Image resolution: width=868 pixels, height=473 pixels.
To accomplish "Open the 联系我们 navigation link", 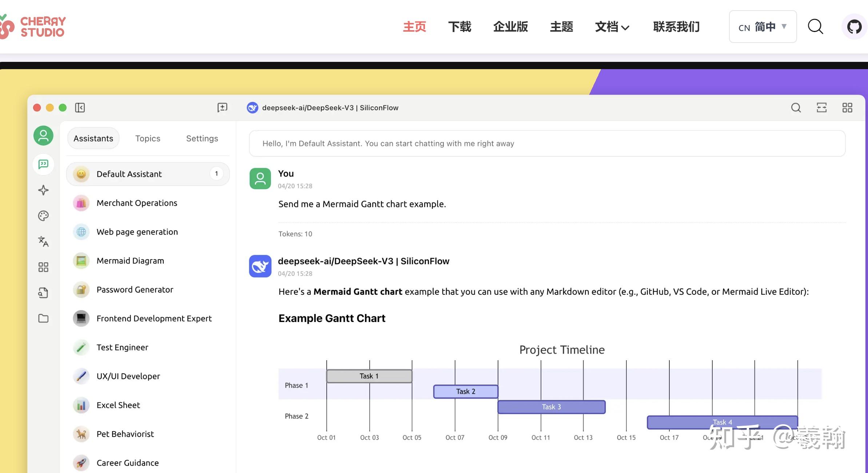I will (676, 27).
